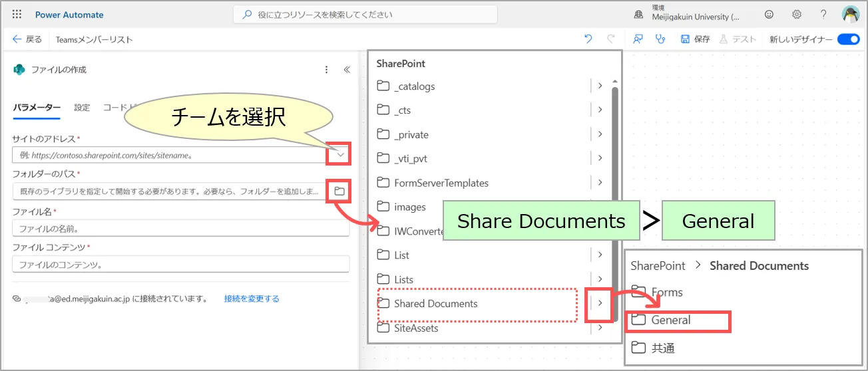Image resolution: width=868 pixels, height=371 pixels.
Task: Select the General folder
Action: [671, 320]
